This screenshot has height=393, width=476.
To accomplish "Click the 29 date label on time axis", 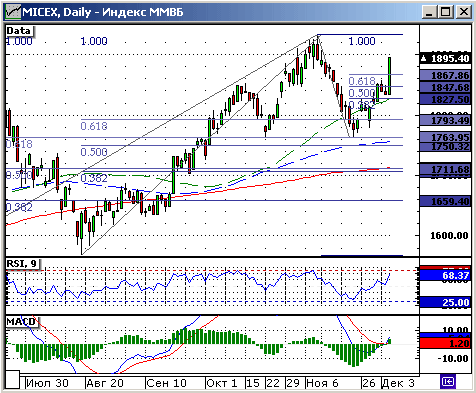I will (293, 383).
